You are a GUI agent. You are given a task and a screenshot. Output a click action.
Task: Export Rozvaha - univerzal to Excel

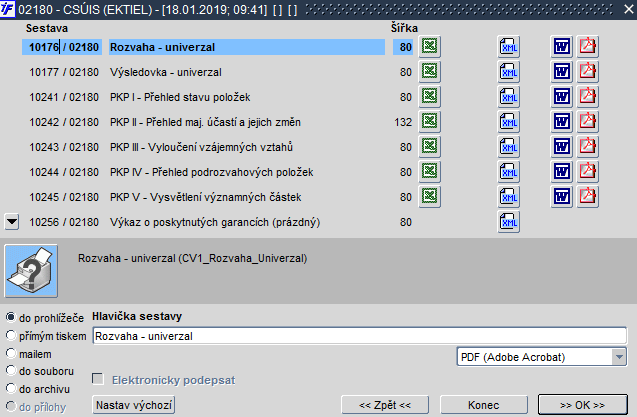click(x=429, y=47)
